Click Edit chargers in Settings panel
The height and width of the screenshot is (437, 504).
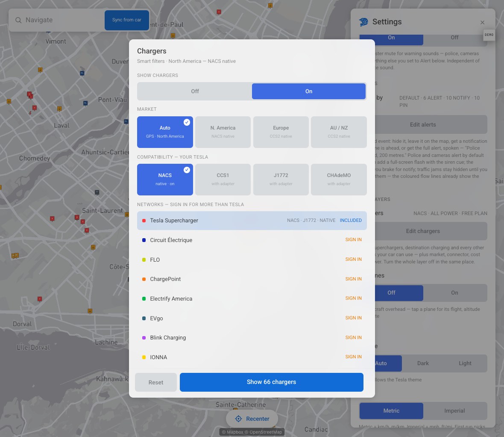(431, 231)
